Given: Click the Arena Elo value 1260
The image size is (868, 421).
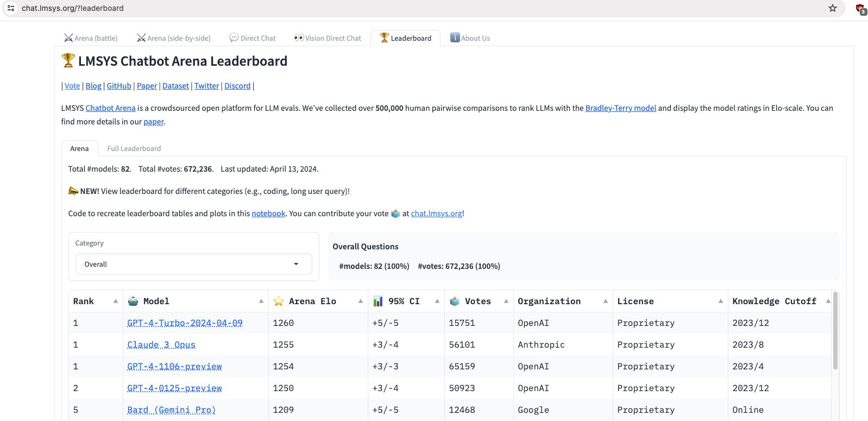Looking at the screenshot, I should [283, 323].
